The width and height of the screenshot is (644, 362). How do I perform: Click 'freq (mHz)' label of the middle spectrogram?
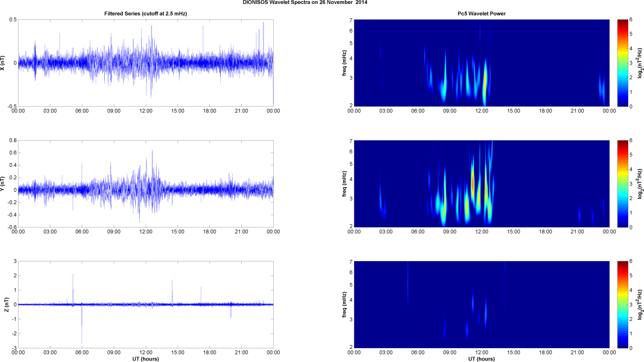coord(345,184)
